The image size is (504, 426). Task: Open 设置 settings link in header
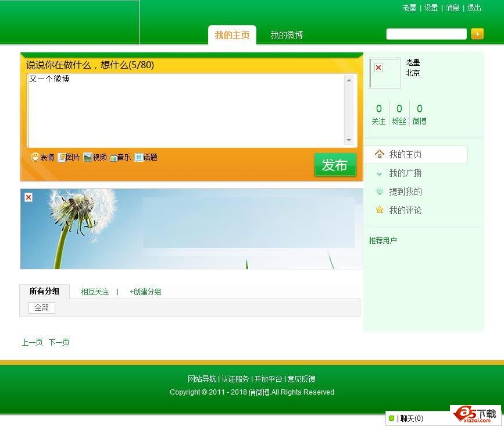(431, 8)
